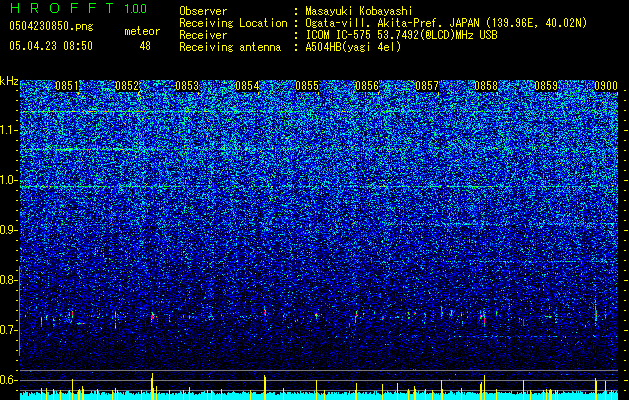The image size is (629, 400).
Task: Click the 0853 time marker
Action: click(187, 86)
